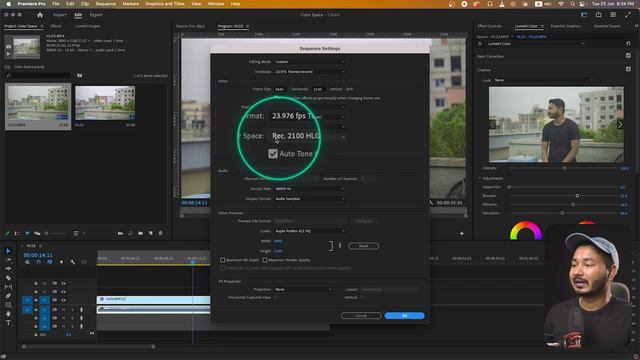640x360 pixels.
Task: Toggle V2 track output eye
Action: tap(63, 291)
